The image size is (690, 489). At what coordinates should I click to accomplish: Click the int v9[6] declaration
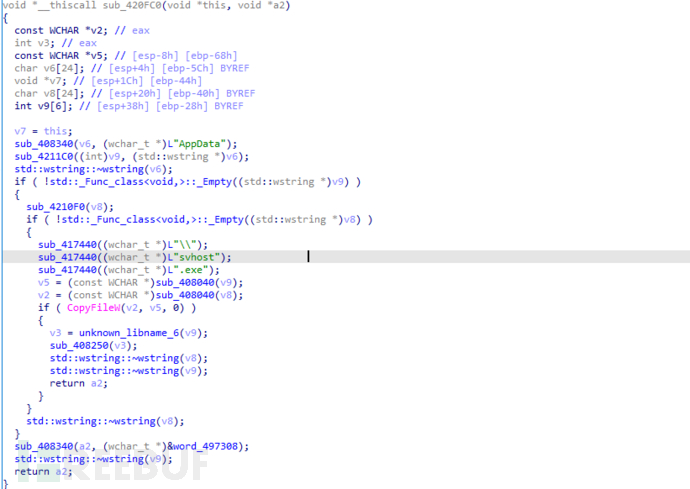pos(43,106)
